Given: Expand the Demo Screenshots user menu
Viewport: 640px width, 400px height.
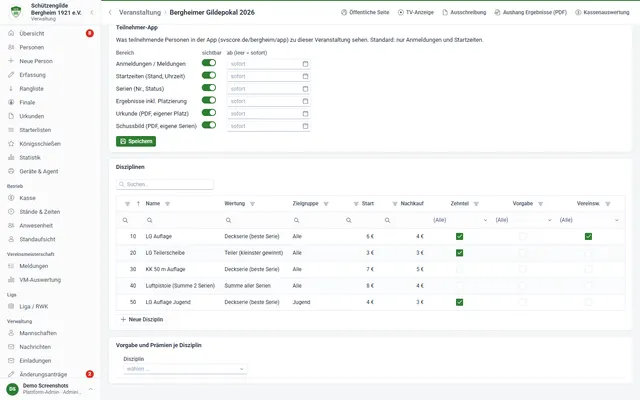Looking at the screenshot, I should (x=91, y=389).
